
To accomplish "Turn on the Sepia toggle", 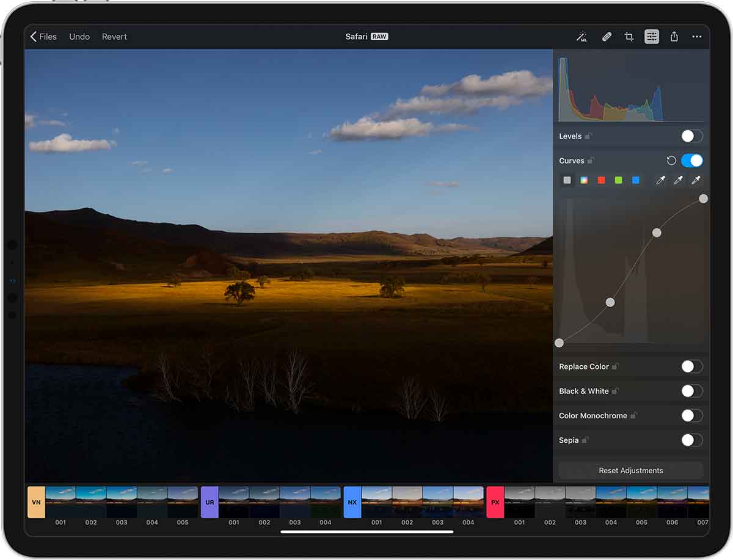I will [691, 440].
